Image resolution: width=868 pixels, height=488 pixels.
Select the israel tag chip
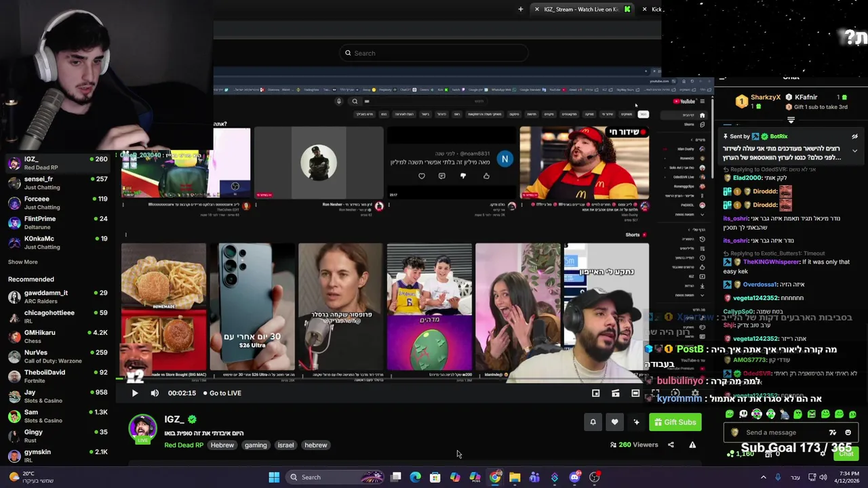pyautogui.click(x=285, y=445)
